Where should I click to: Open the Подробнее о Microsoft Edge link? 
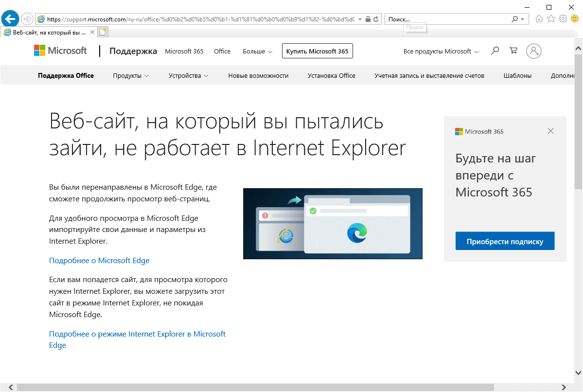(x=99, y=260)
